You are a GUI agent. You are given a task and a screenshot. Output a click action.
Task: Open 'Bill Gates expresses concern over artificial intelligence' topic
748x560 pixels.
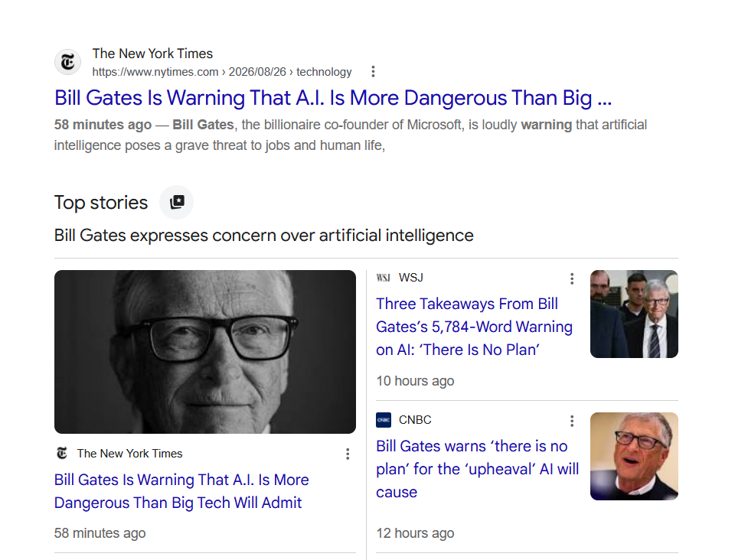[x=264, y=236]
